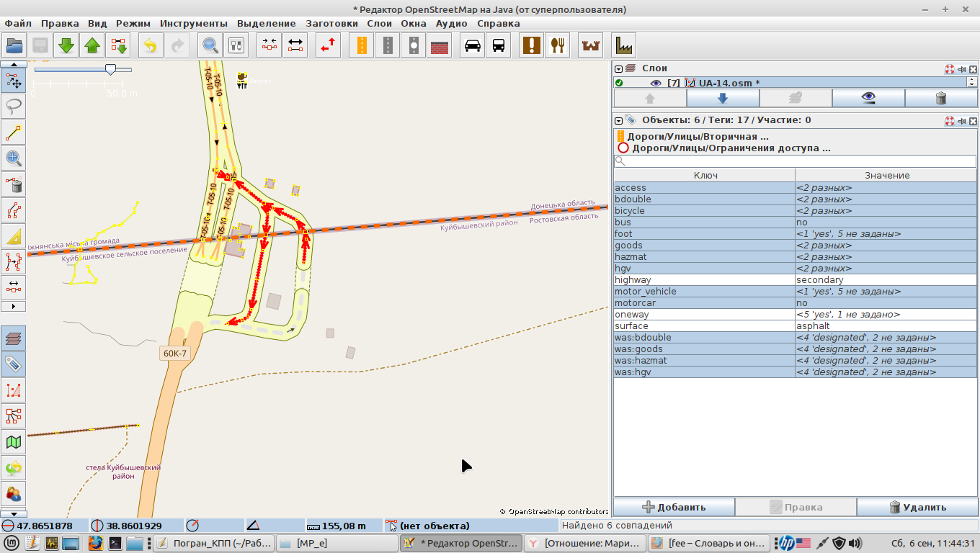Toggle visibility eye of UA-14.osm layer
The width and height of the screenshot is (980, 553).
click(x=655, y=83)
